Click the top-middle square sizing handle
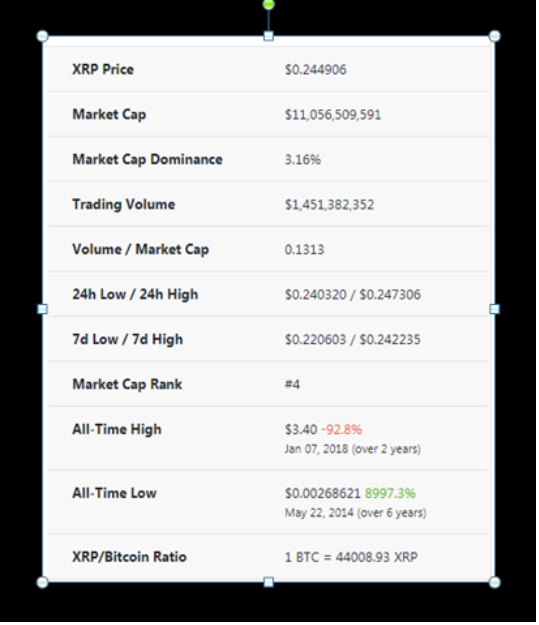 [x=269, y=36]
